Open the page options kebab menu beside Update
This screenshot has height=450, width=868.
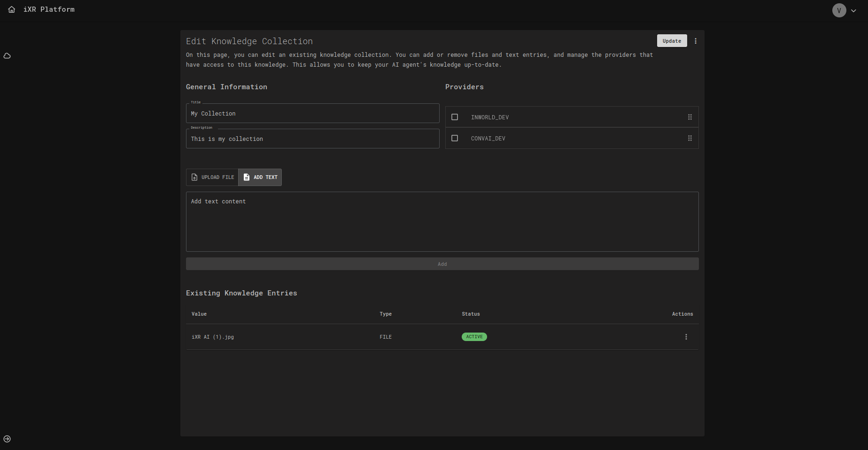[696, 41]
